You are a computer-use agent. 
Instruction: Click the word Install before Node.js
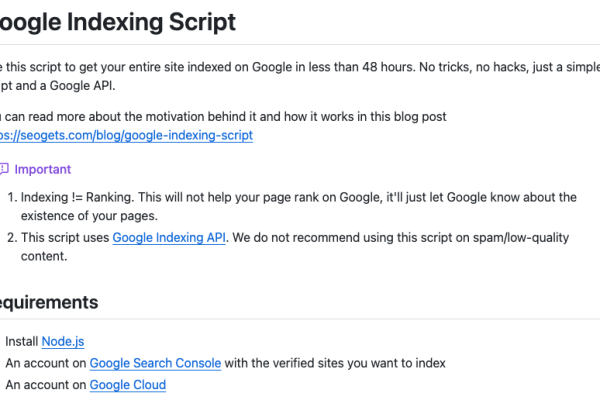point(22,341)
